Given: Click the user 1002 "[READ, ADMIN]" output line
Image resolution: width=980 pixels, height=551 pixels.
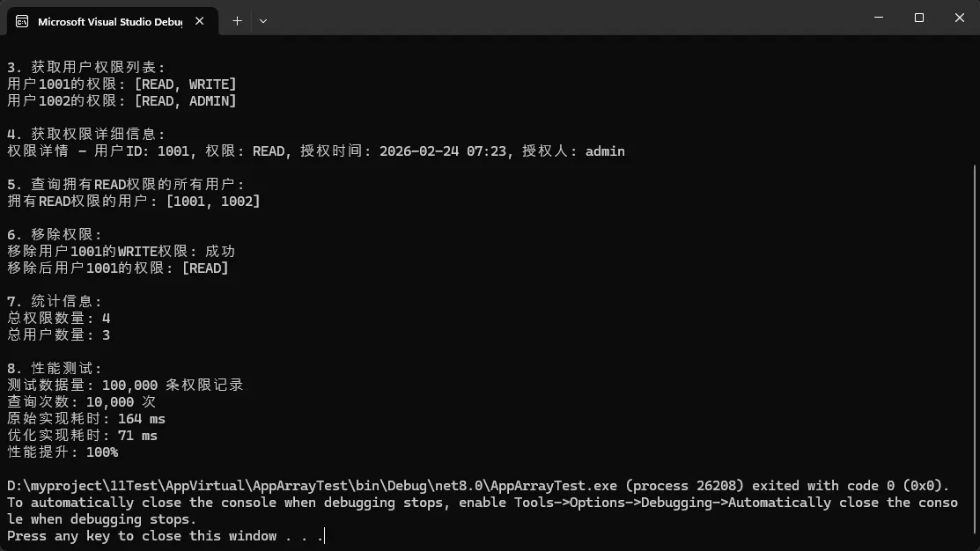Looking at the screenshot, I should (122, 101).
